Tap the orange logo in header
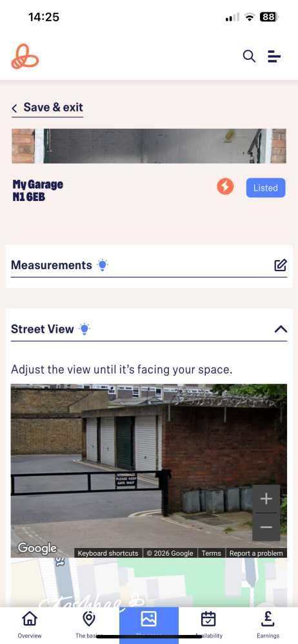The height and width of the screenshot is (644, 298). pyautogui.click(x=25, y=56)
